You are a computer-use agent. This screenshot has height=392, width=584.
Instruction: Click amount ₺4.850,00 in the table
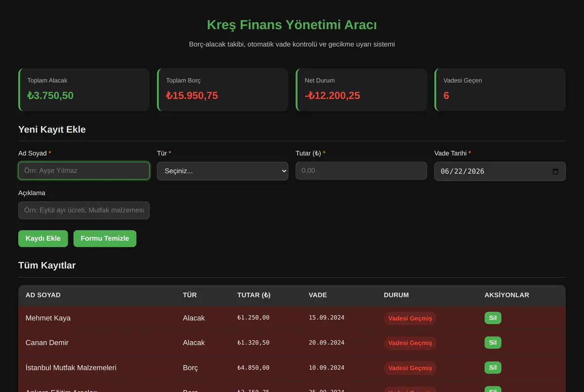click(x=253, y=368)
